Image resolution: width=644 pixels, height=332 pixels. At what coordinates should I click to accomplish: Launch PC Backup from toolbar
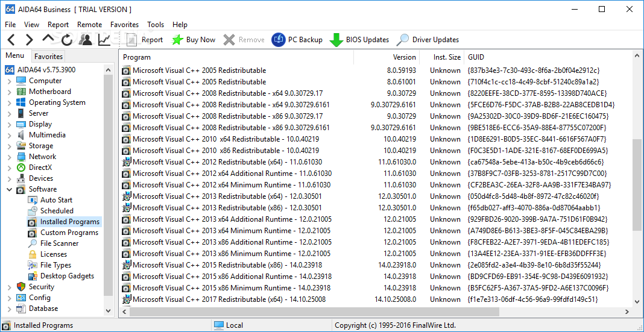click(x=297, y=40)
